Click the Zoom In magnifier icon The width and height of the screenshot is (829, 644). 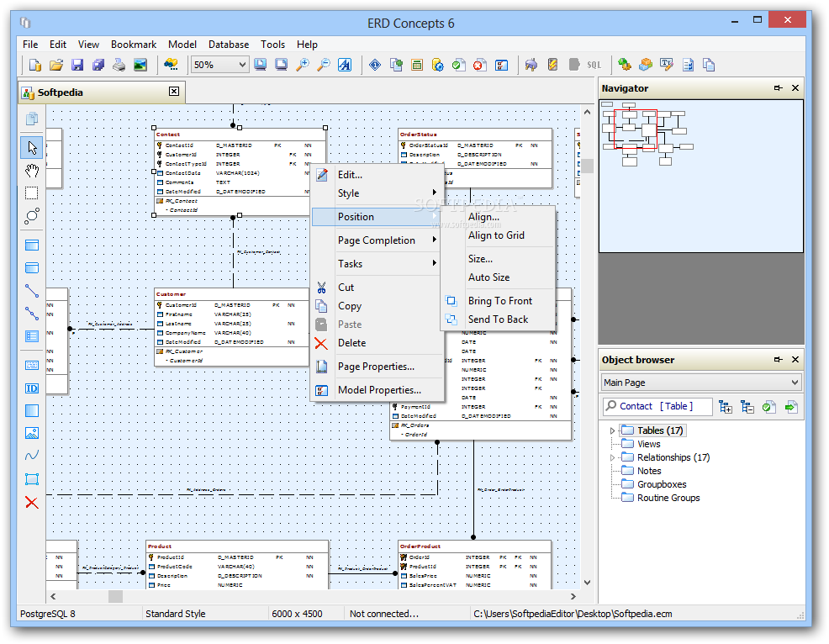(303, 65)
